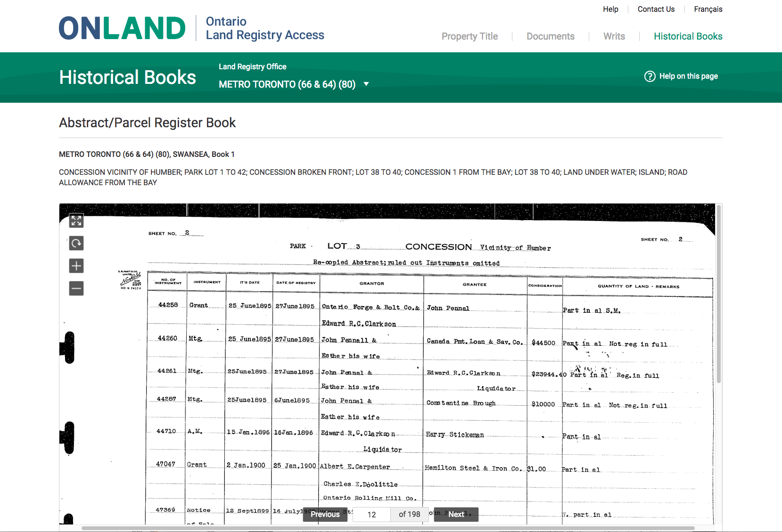
Task: Click the "of 198" page count
Action: (x=409, y=514)
